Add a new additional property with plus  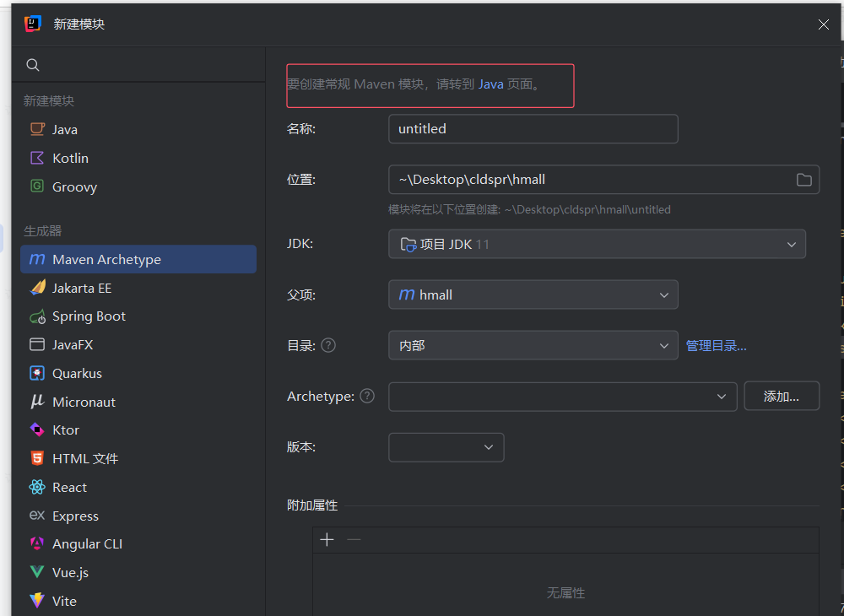pyautogui.click(x=327, y=539)
